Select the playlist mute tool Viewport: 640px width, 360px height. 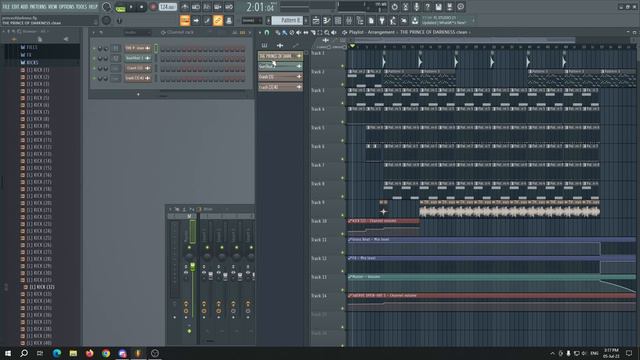299,32
